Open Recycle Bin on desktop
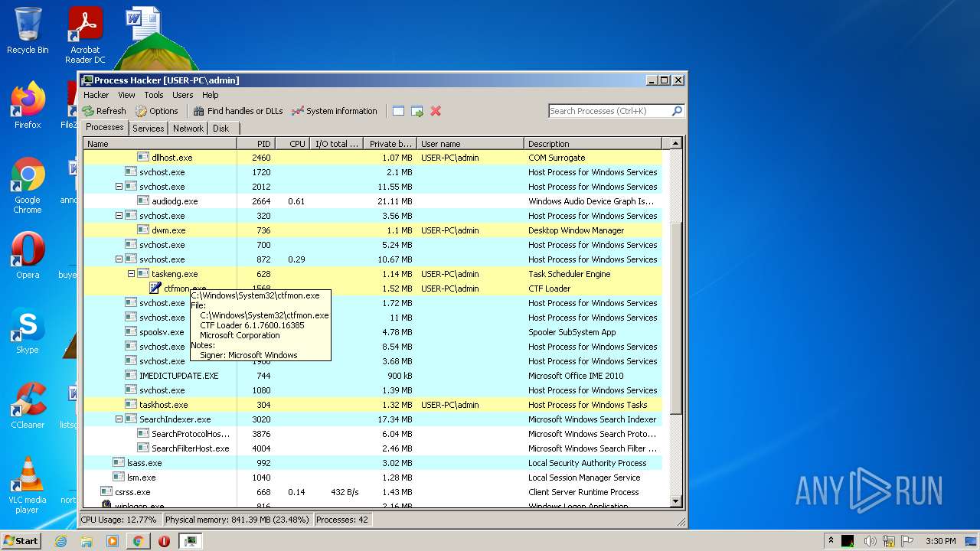 tap(28, 31)
